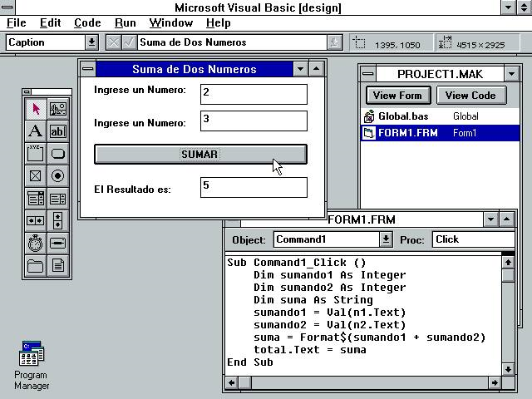532x399 pixels.
Task: Click the form position indicator icon
Action: [359, 43]
